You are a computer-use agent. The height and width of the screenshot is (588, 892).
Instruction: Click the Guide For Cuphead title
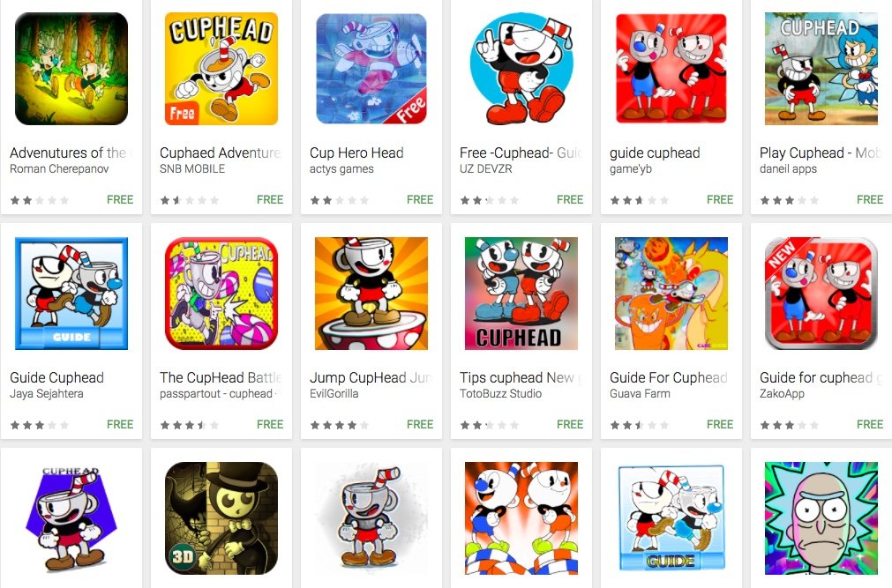pos(669,377)
